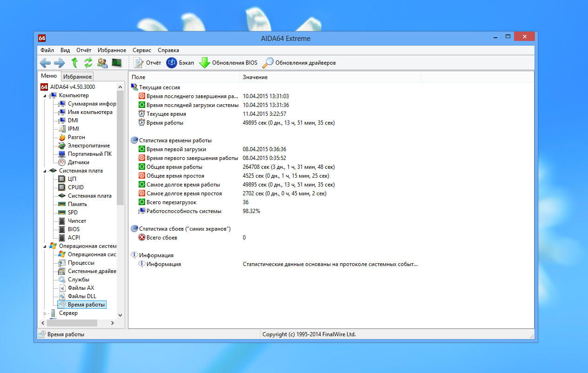Click the Время последней загрузки системы row

click(x=331, y=105)
